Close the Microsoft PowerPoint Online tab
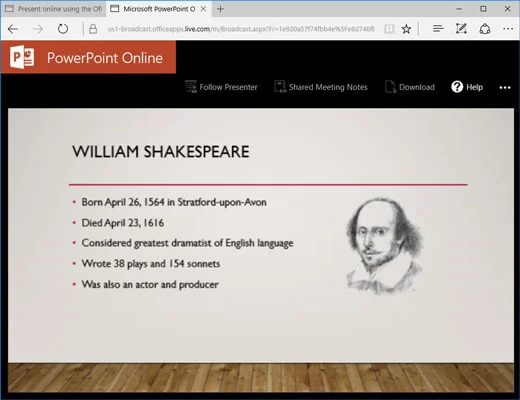This screenshot has height=400, width=520. (203, 9)
